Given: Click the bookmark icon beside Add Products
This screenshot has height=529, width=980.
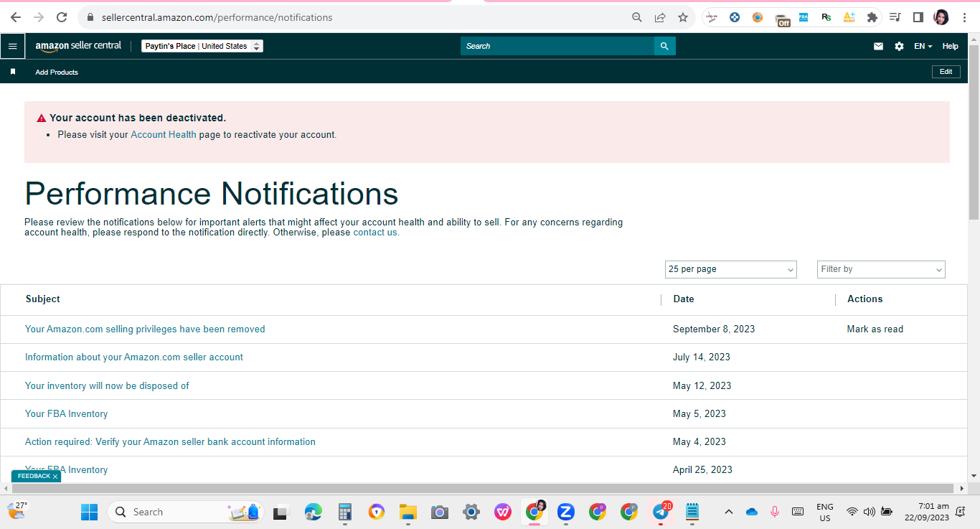Looking at the screenshot, I should (13, 72).
